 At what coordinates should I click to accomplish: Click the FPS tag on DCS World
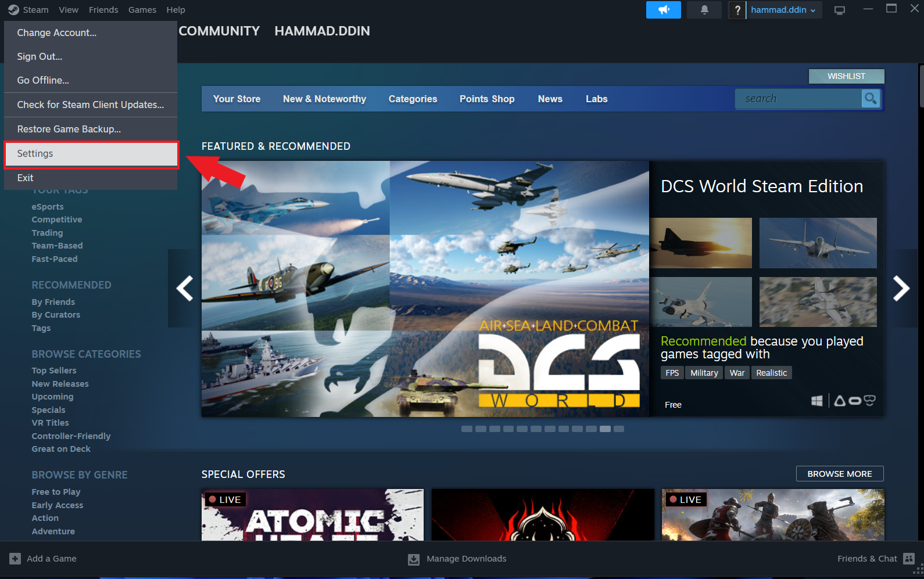tap(672, 373)
